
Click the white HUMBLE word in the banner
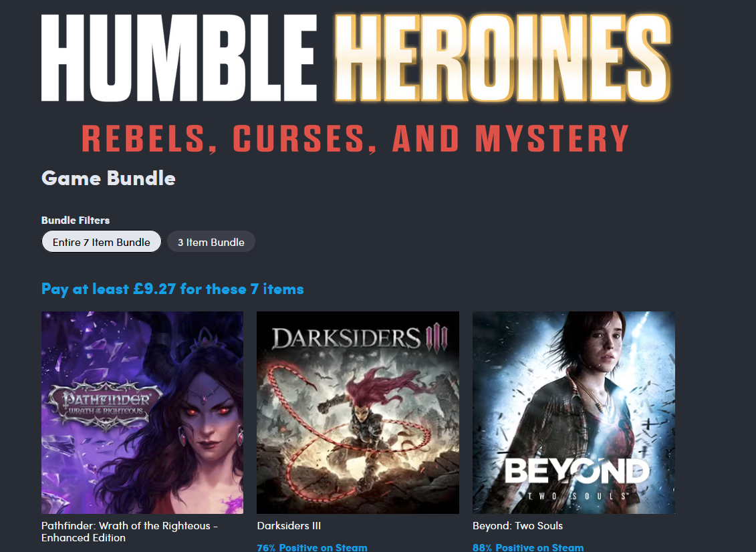[179, 58]
